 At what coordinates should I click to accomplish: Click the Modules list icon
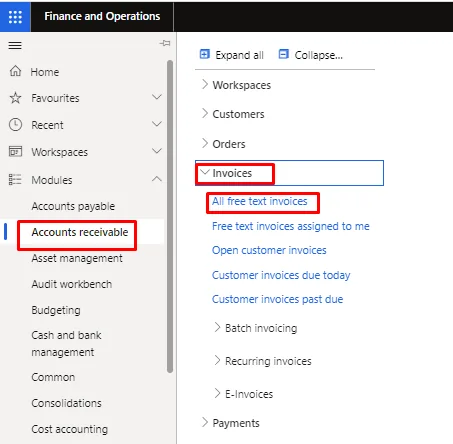coord(15,179)
